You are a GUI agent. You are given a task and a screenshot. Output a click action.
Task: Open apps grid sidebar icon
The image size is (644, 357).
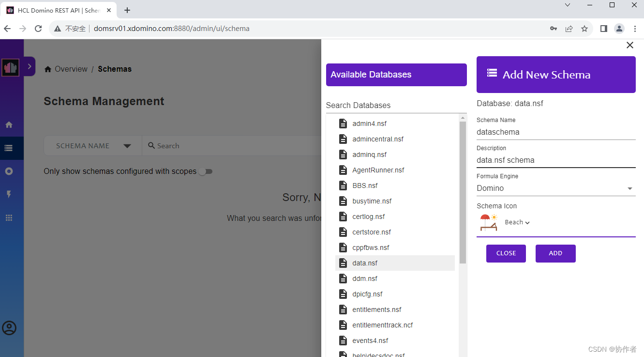(9, 217)
